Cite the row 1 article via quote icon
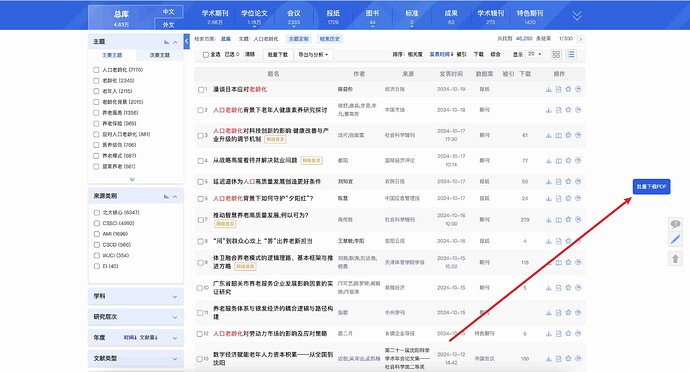 [578, 89]
